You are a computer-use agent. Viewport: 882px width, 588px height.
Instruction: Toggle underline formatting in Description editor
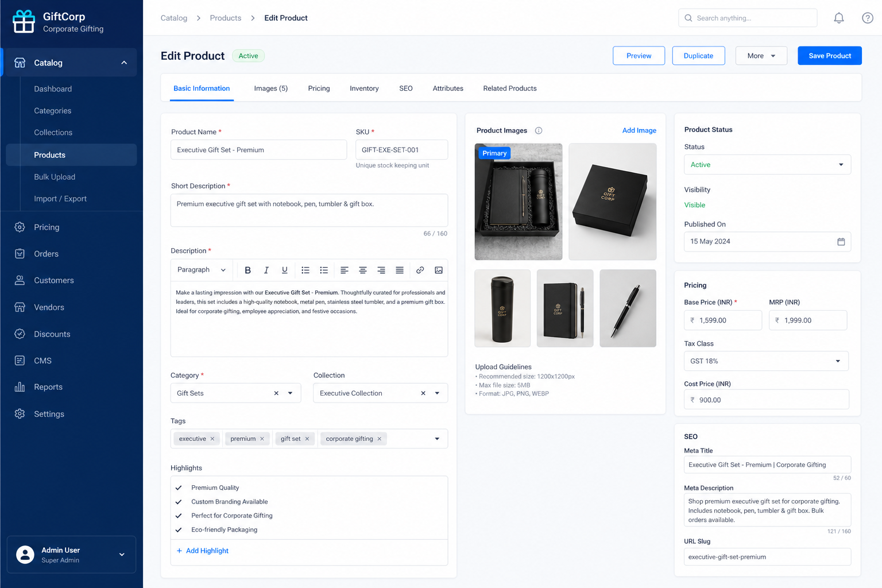pyautogui.click(x=284, y=270)
